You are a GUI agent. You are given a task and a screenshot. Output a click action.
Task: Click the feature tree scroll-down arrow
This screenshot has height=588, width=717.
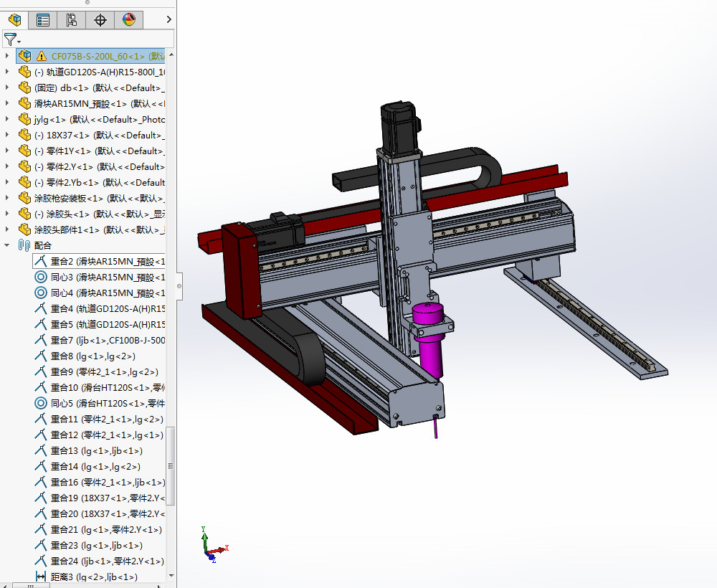171,576
